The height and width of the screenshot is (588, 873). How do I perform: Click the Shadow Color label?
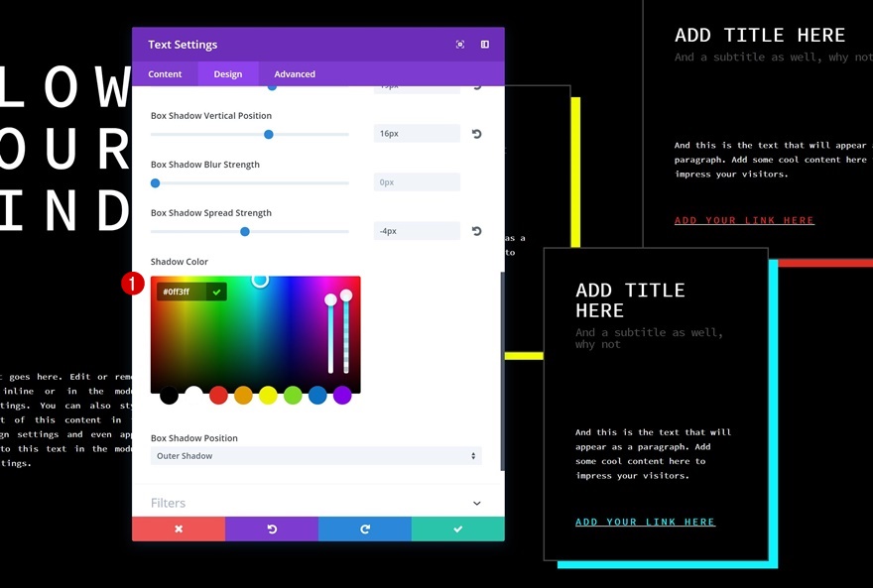[180, 262]
